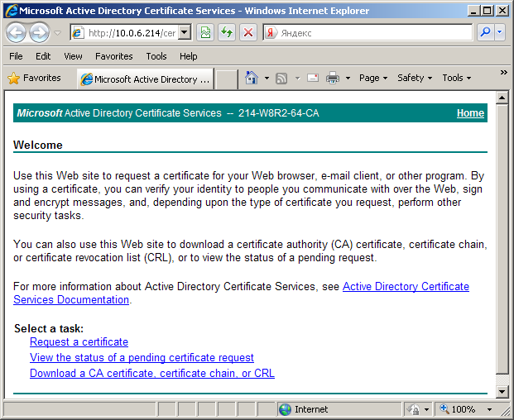Go forward with the Forward arrow button

[x=40, y=32]
